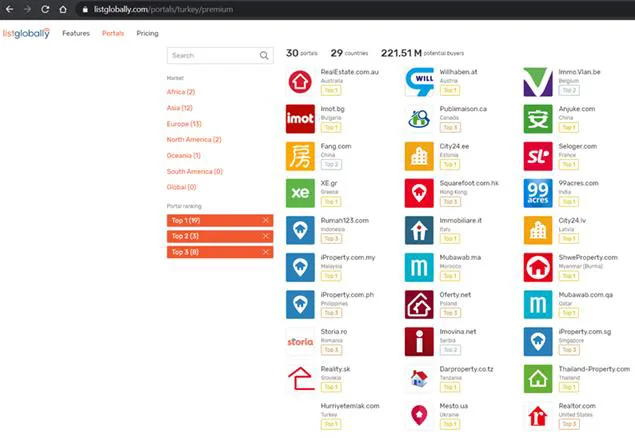This screenshot has width=635, height=438.
Task: Select the Immo.Vlan.be logo
Action: 538,82
